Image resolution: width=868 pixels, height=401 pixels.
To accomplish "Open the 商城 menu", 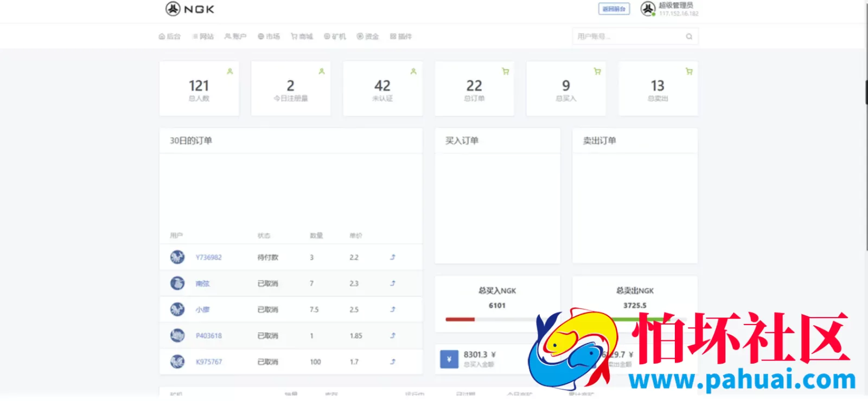I will [302, 37].
